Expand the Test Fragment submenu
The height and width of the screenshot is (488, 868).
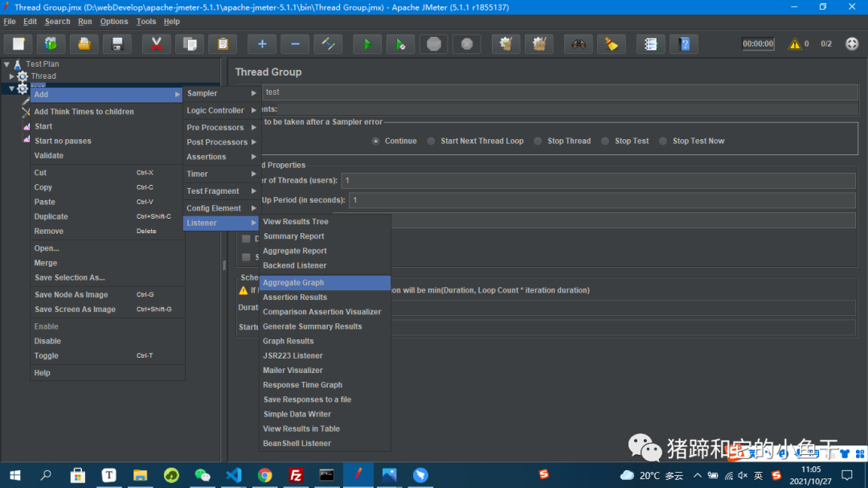point(221,191)
